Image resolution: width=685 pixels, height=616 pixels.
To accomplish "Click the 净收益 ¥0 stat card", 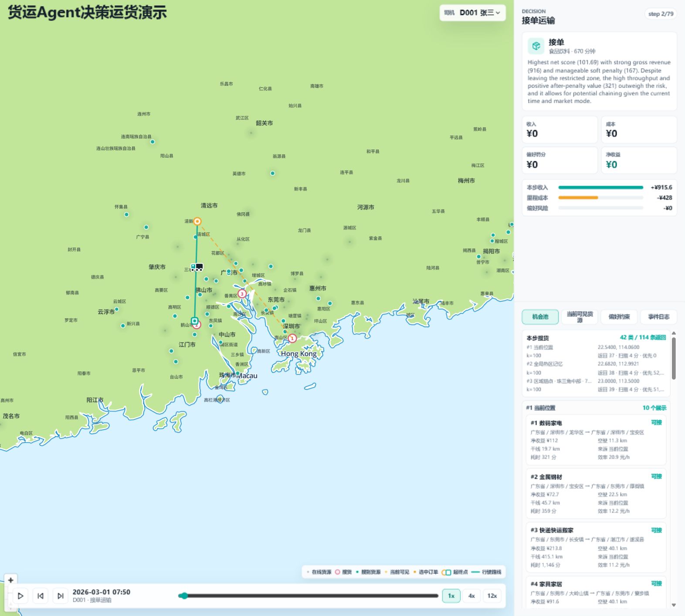I will click(639, 160).
